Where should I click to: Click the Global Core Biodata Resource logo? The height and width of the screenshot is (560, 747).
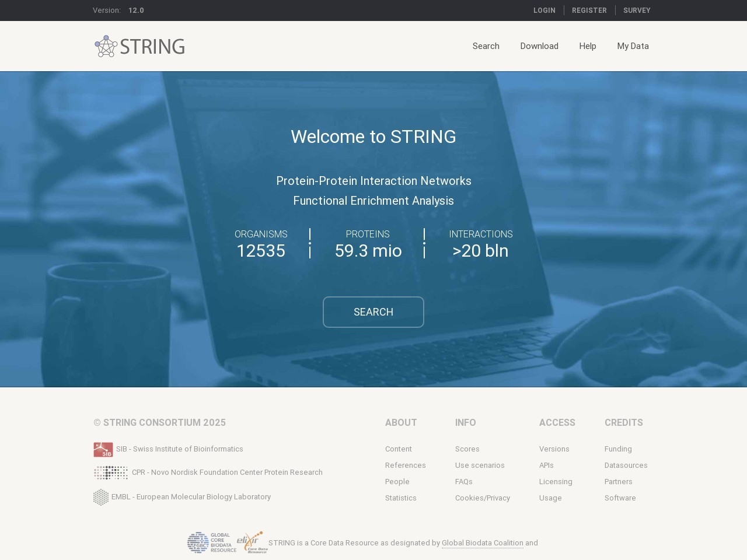212,542
